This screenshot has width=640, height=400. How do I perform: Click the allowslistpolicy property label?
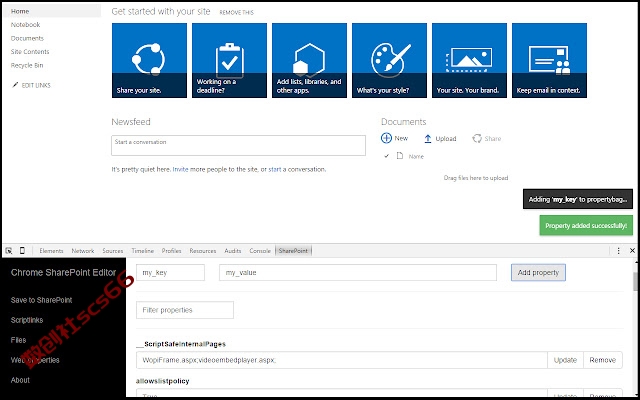(x=162, y=381)
